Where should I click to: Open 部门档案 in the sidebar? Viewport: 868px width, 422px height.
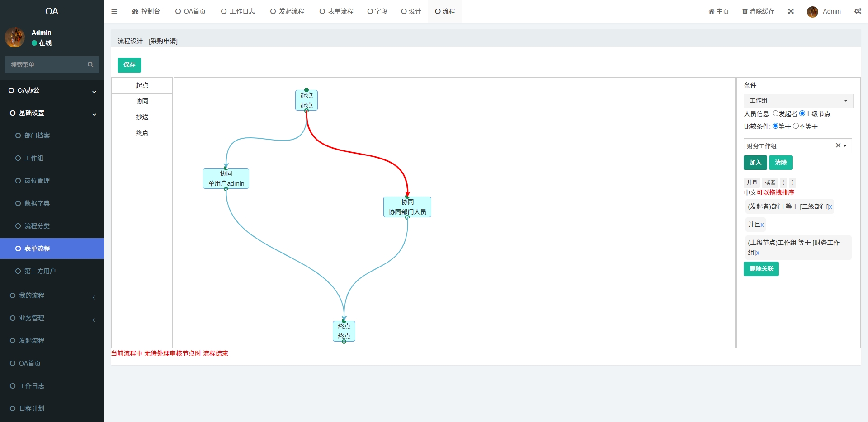click(37, 136)
